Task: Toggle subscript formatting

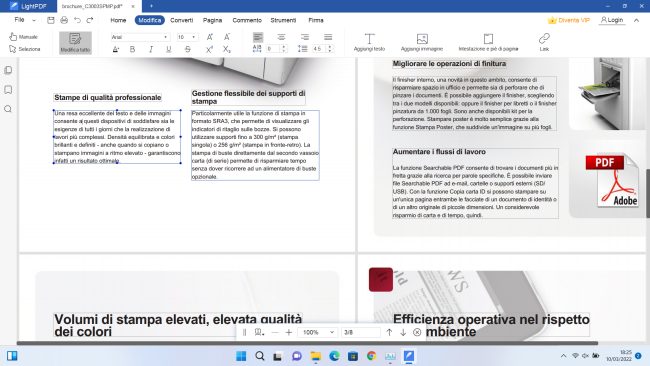Action: coord(227,49)
